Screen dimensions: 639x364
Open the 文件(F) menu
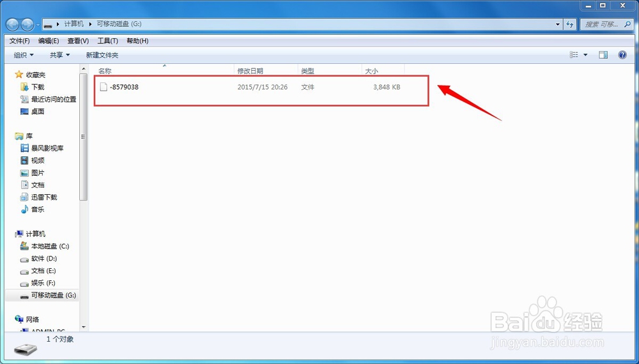pyautogui.click(x=20, y=41)
